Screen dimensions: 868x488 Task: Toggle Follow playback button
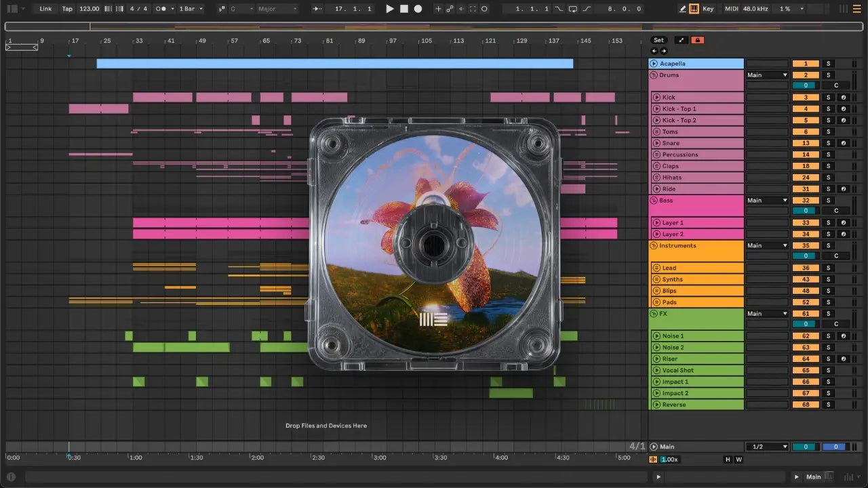point(316,9)
